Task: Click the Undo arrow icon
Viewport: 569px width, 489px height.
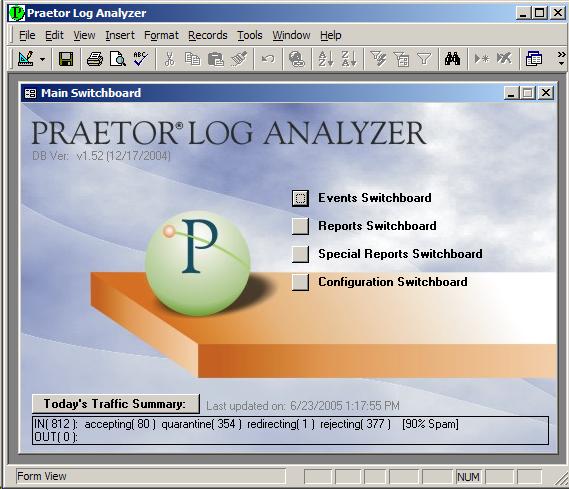Action: coord(268,59)
